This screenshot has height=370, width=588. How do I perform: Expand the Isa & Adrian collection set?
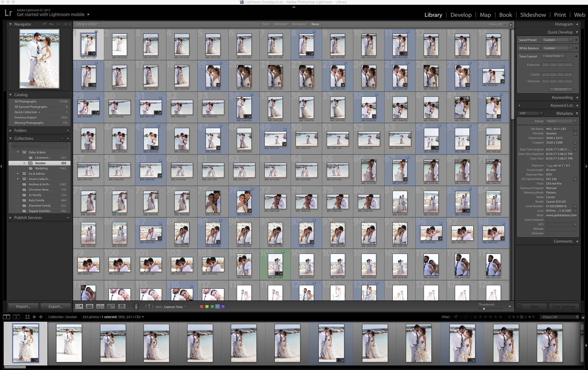tap(18, 174)
